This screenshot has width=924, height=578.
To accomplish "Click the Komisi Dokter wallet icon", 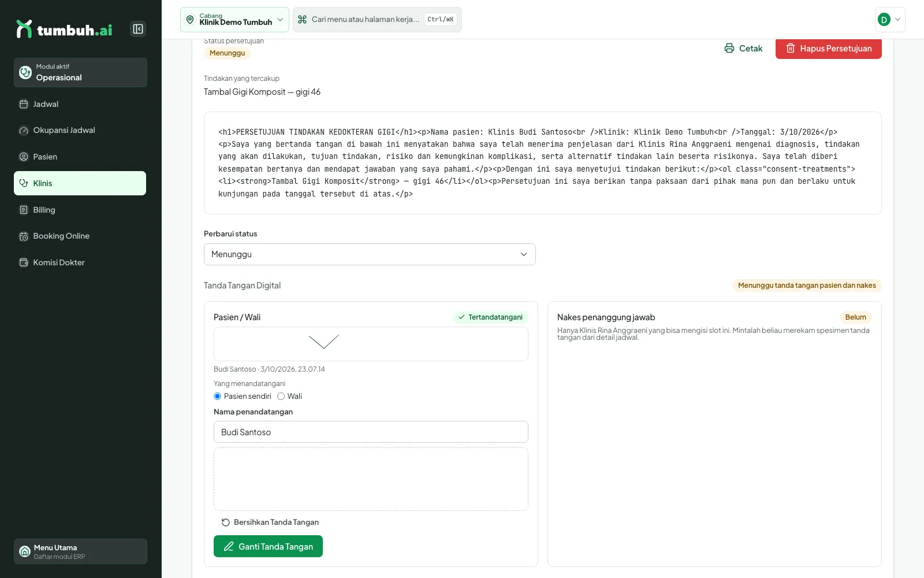I will click(x=24, y=262).
